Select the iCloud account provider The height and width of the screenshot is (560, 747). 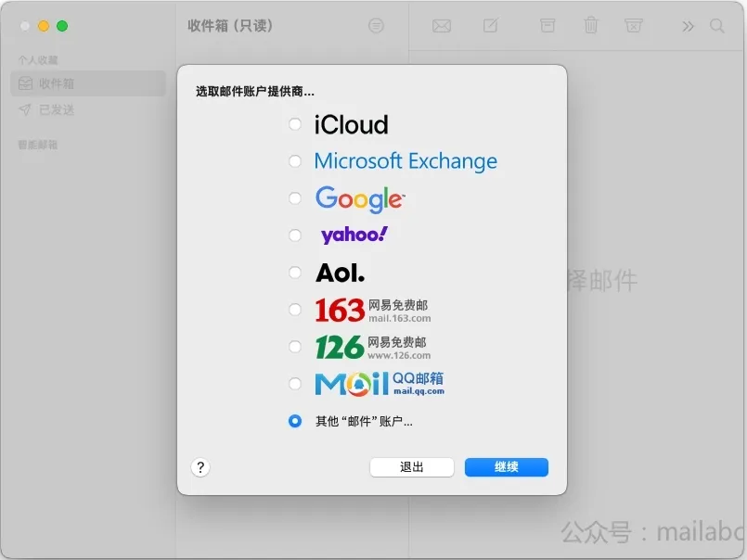pos(295,124)
